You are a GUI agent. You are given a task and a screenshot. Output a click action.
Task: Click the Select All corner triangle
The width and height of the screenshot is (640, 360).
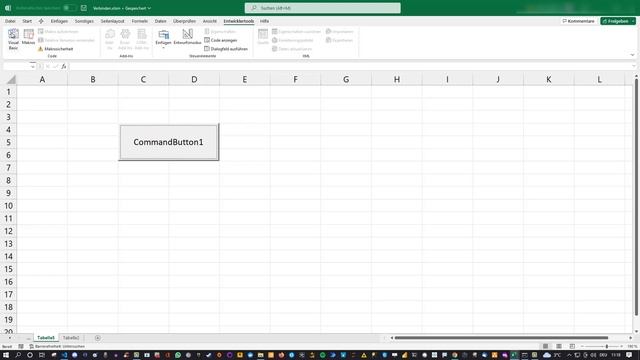click(x=11, y=79)
